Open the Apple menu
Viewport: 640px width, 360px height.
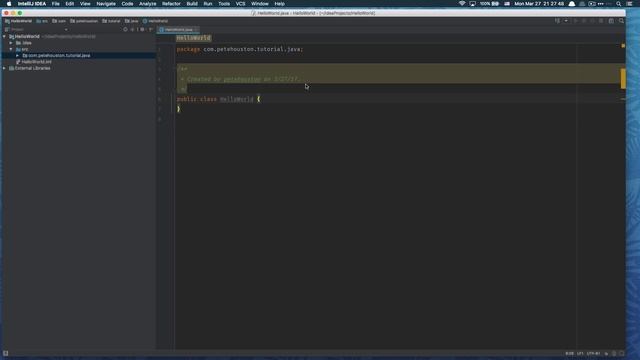[x=9, y=4]
